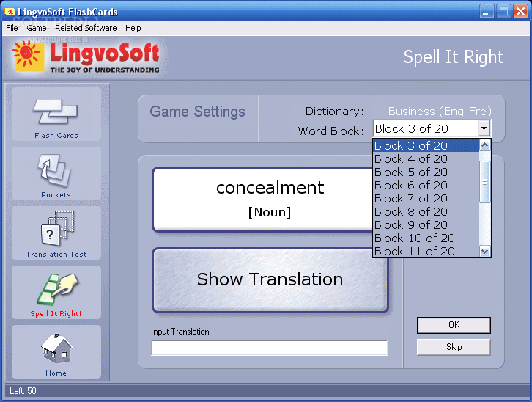532x402 pixels.
Task: Click the dropdown list scroll up arrow
Action: (x=485, y=145)
